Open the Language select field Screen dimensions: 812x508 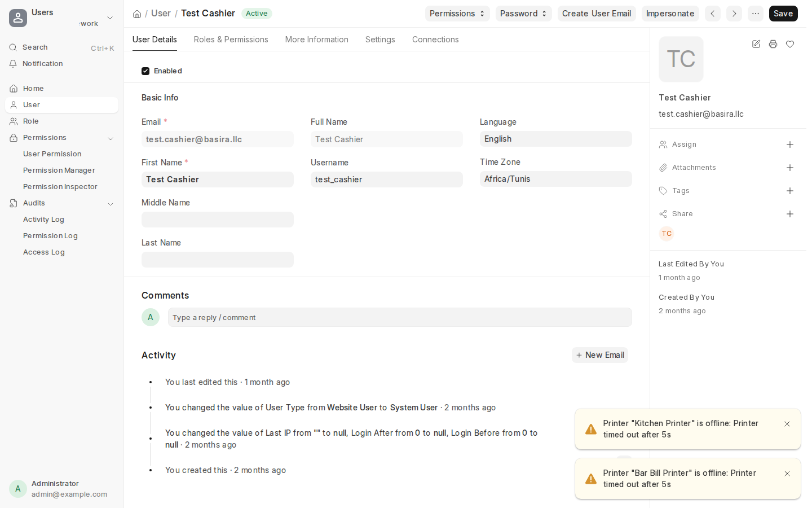click(x=556, y=139)
